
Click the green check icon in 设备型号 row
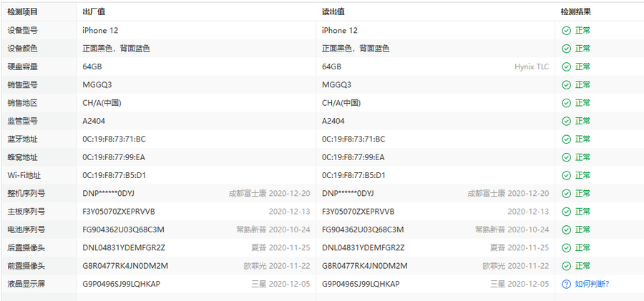(x=567, y=31)
